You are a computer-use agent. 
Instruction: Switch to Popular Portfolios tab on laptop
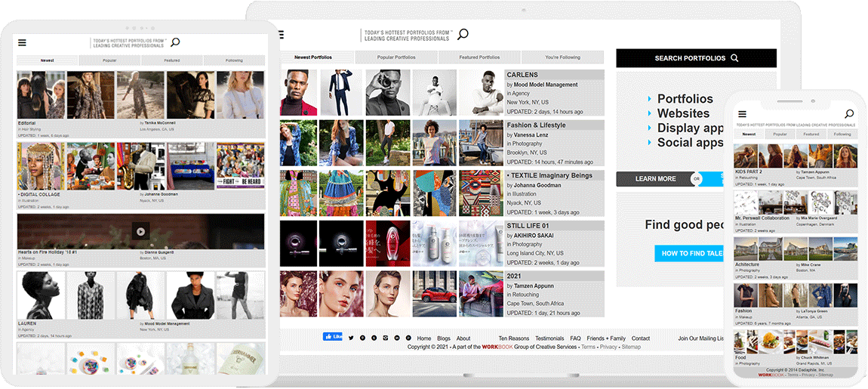[396, 57]
